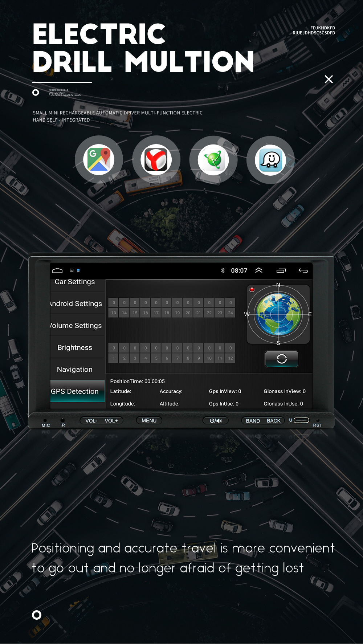Click the Latitude: label
Viewport: 363px width, 644px height.
[121, 391]
